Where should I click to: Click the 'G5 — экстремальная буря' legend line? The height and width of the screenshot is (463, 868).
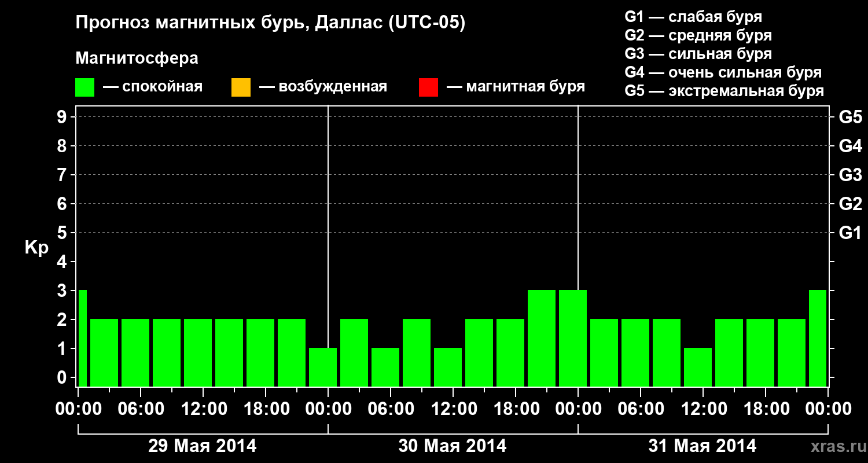coord(724,91)
